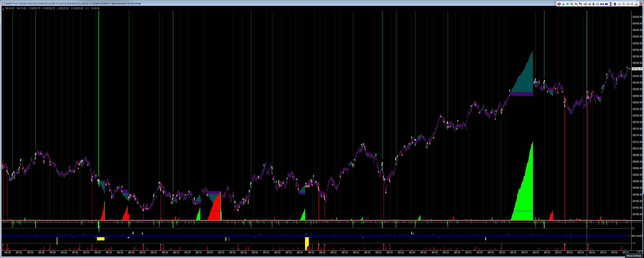The image size is (644, 258).
Task: Click the current price marker 30234.25
Action: coord(637,69)
